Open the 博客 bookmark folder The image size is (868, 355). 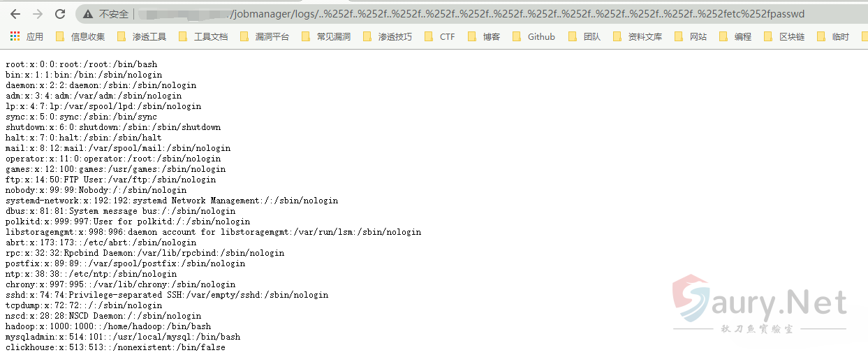point(484,36)
